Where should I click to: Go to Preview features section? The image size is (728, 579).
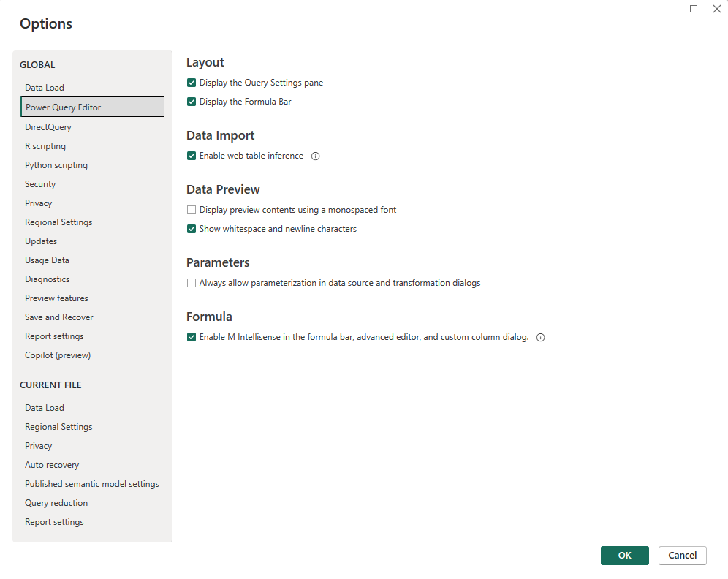pyautogui.click(x=56, y=298)
